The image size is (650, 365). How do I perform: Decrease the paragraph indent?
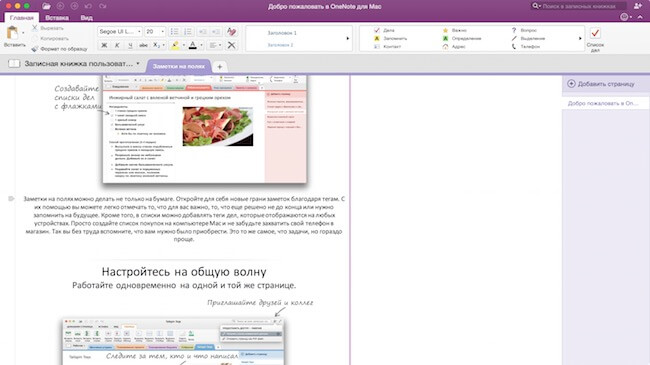pos(203,32)
